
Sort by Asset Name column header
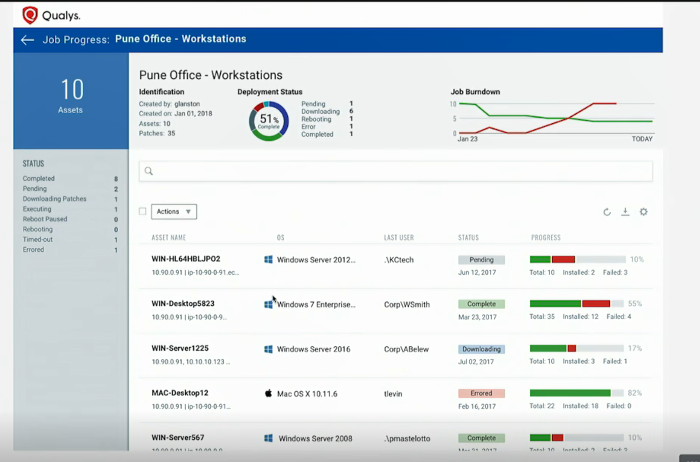[169, 237]
